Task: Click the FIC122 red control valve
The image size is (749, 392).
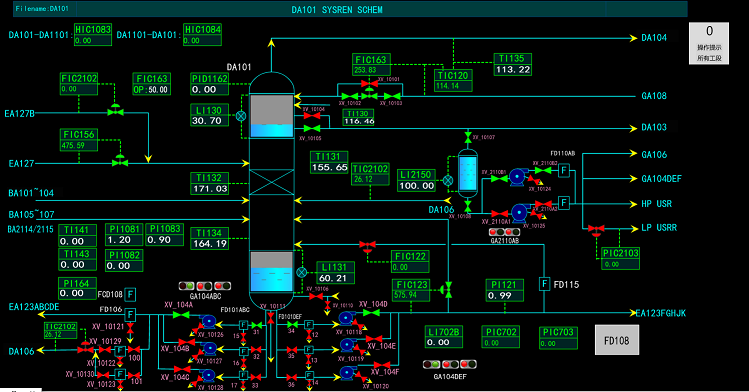Action: click(367, 247)
